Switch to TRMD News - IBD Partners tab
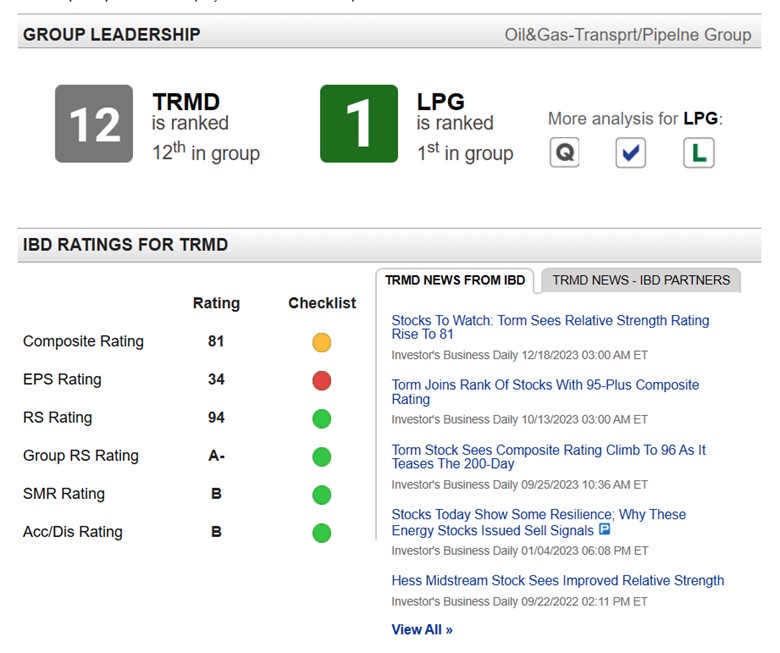Image resolution: width=780 pixels, height=653 pixels. (641, 280)
